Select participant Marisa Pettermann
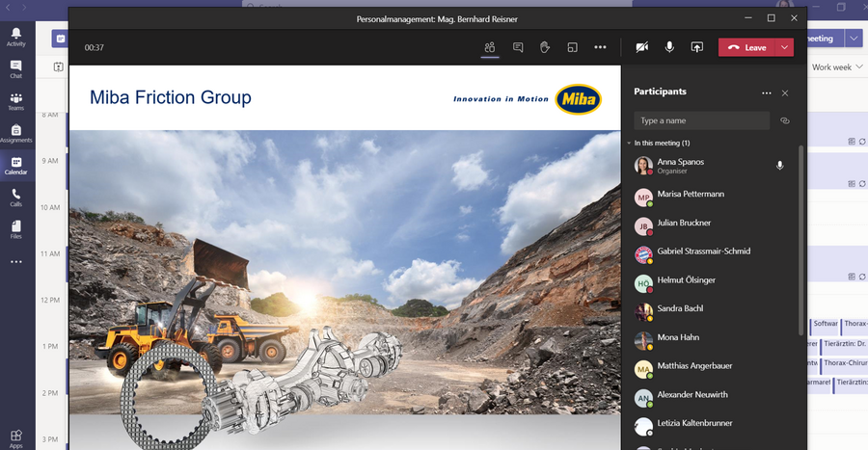868x450 pixels. pyautogui.click(x=712, y=197)
